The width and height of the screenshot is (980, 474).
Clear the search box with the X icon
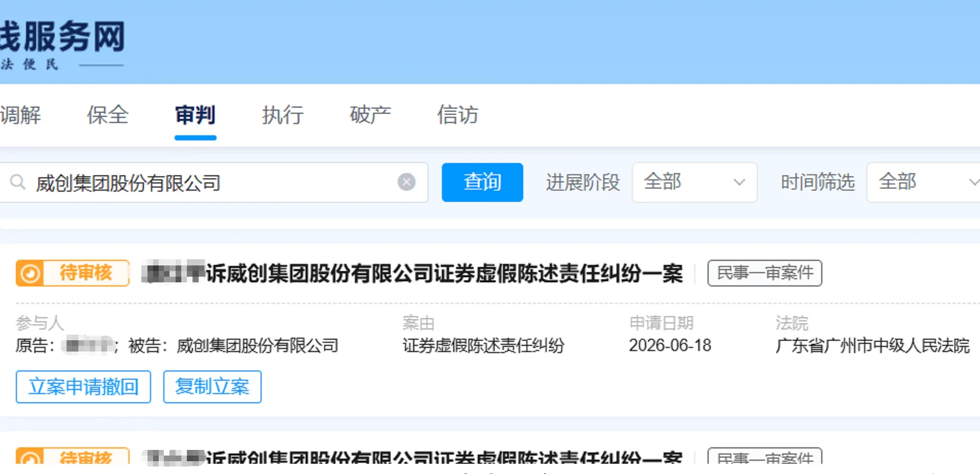pos(407,182)
